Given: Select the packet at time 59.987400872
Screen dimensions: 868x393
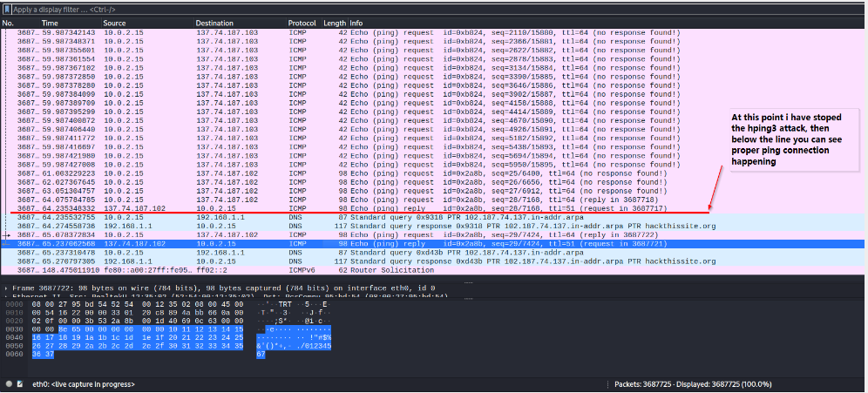Looking at the screenshot, I should coord(433,120).
